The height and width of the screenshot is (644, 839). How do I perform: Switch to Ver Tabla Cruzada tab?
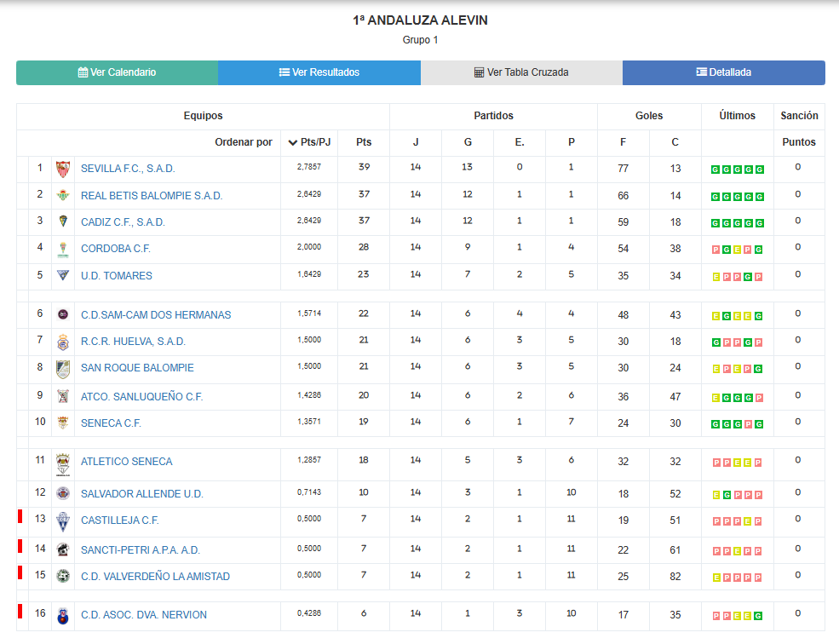click(x=521, y=72)
